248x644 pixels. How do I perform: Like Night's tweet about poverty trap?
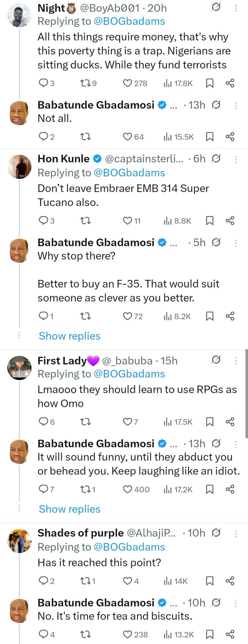(x=127, y=83)
